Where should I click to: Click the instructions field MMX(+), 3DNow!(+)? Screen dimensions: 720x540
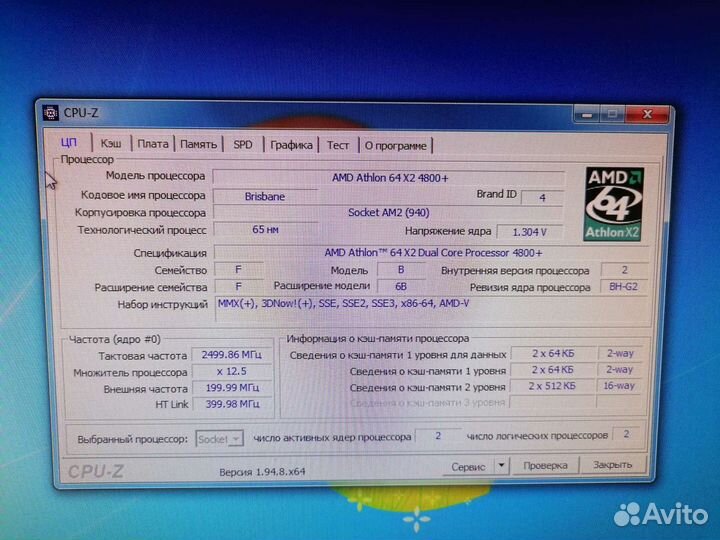[x=433, y=309]
